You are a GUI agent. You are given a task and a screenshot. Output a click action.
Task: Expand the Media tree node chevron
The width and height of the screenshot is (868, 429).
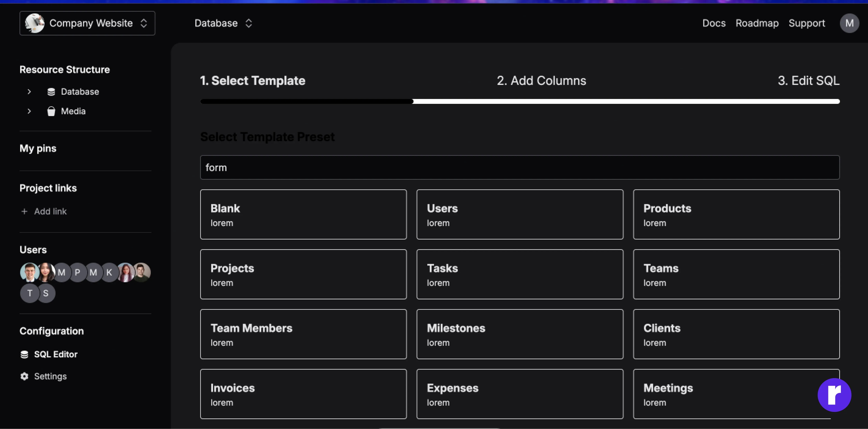coord(29,111)
